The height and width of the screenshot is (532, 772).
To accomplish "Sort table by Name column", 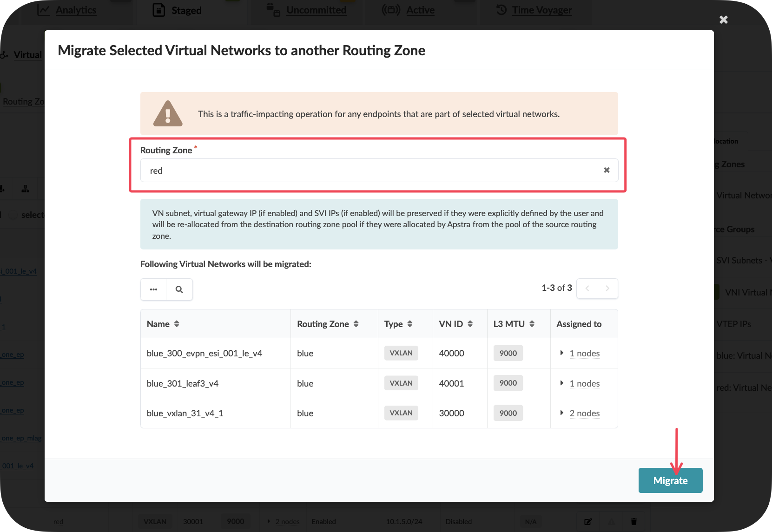I will (x=177, y=324).
